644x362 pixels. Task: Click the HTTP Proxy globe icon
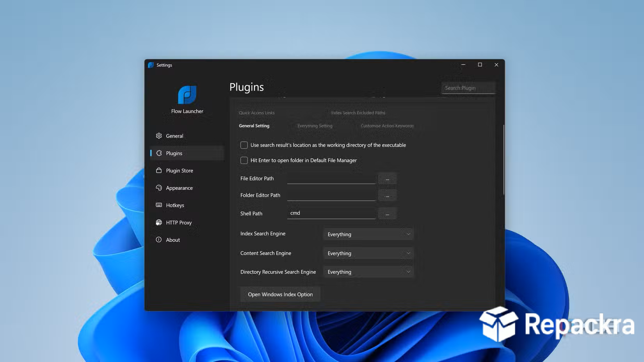[x=159, y=222]
